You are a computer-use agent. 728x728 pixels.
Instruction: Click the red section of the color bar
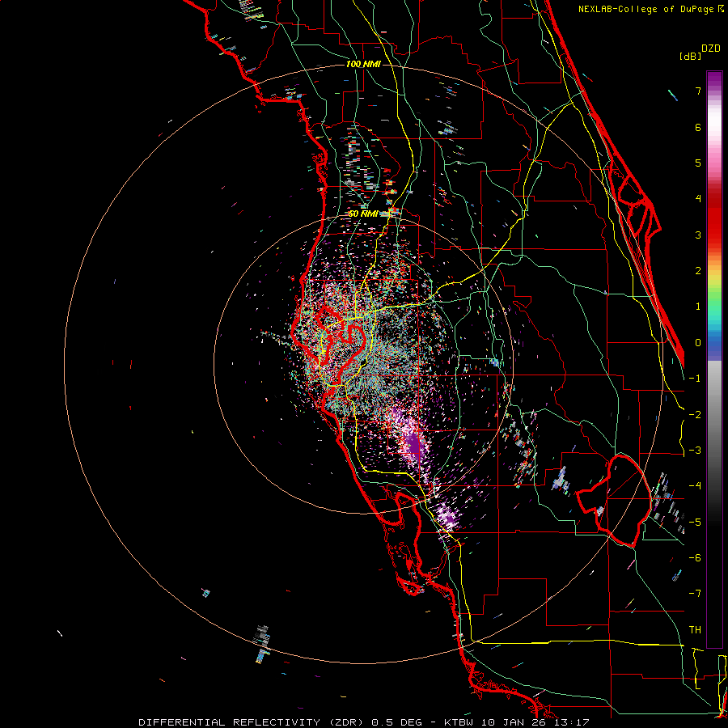[x=714, y=218]
